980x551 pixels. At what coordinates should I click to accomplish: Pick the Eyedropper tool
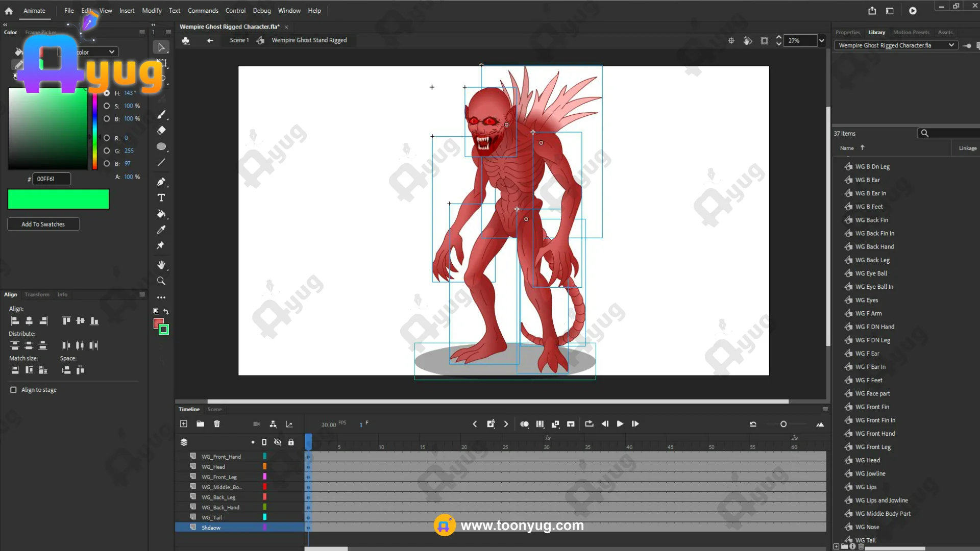[161, 230]
